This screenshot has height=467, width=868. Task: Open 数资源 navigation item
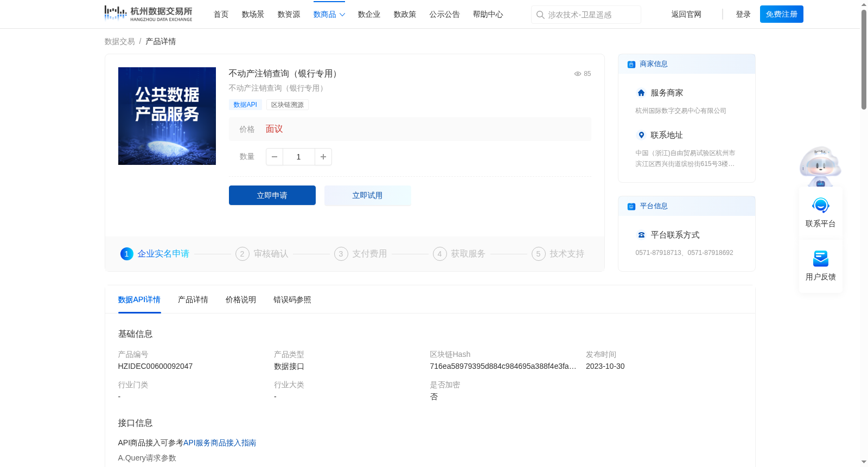tap(289, 15)
